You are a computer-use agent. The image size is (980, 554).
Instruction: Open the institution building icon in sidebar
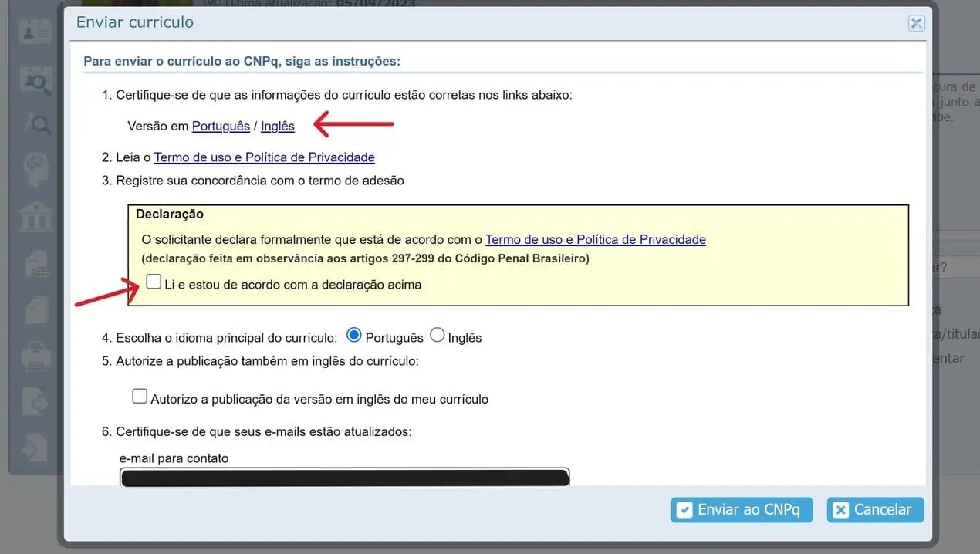pyautogui.click(x=36, y=217)
